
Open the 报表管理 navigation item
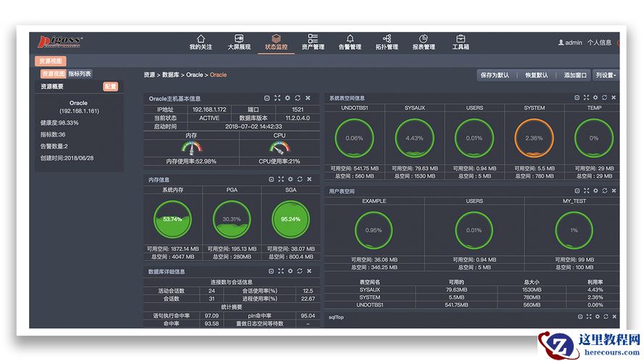(424, 42)
